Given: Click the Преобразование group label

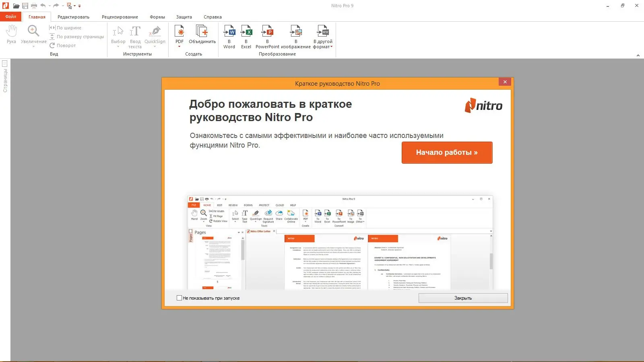Looking at the screenshot, I should point(277,54).
